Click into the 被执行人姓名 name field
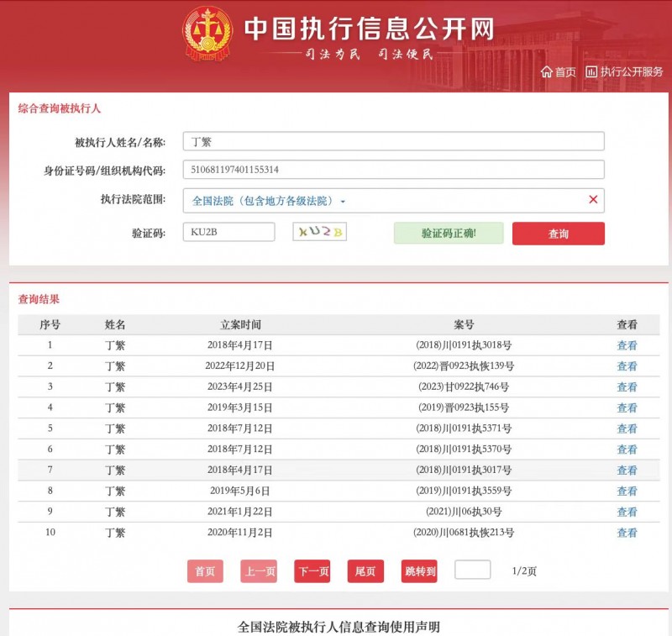 tap(393, 142)
